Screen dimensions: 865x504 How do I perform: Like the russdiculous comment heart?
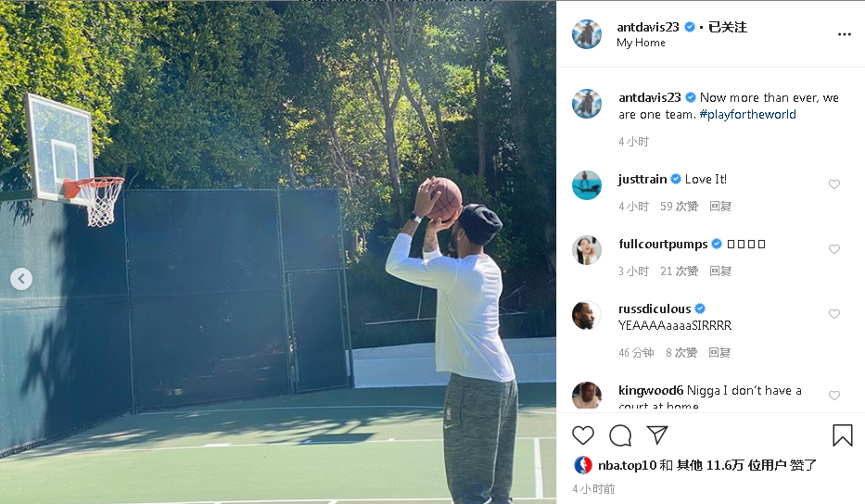[x=834, y=314]
